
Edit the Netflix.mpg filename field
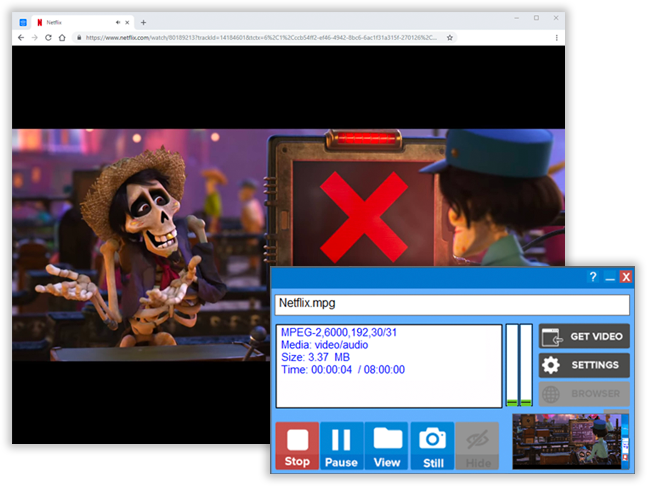452,304
